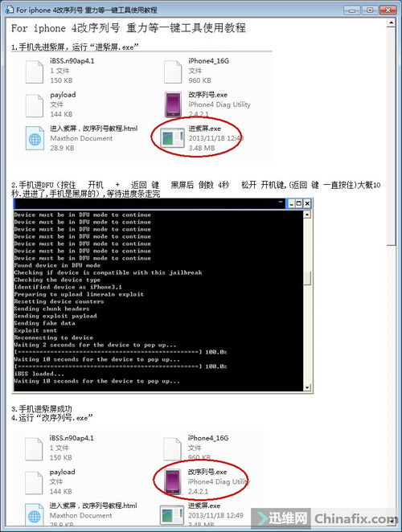Minimize the embedded console window

[291, 203]
